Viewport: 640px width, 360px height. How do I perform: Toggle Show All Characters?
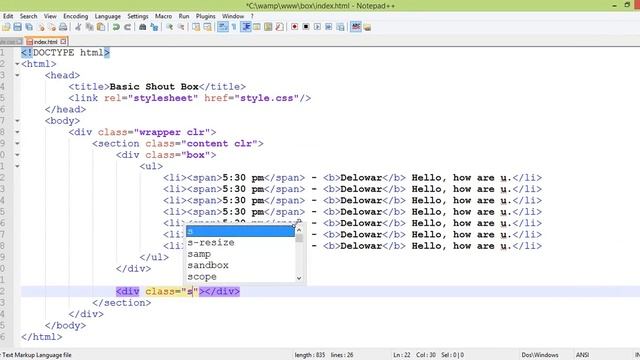[x=234, y=27]
